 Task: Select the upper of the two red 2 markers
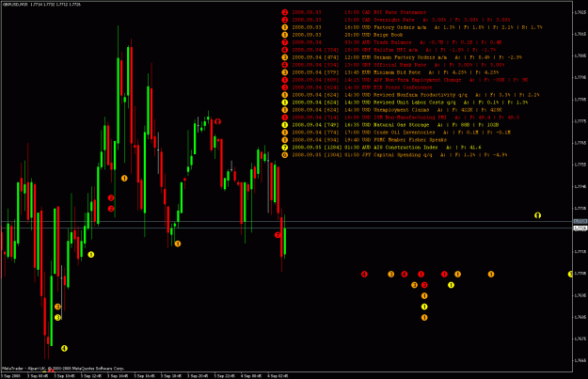click(111, 197)
